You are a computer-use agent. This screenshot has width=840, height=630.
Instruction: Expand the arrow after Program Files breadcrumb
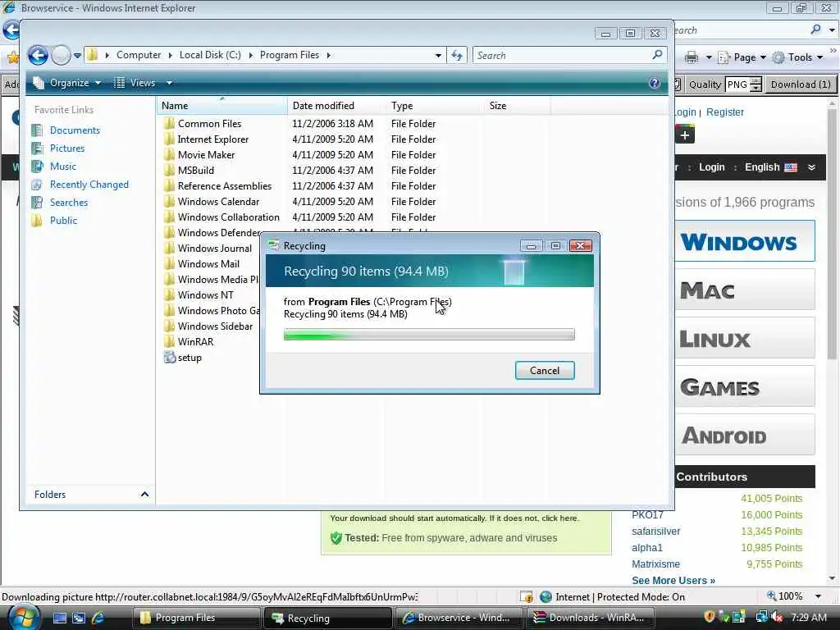pyautogui.click(x=328, y=55)
